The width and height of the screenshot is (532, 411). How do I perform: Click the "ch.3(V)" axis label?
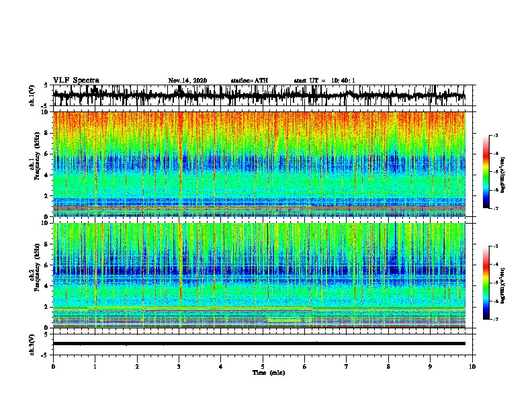(32, 345)
